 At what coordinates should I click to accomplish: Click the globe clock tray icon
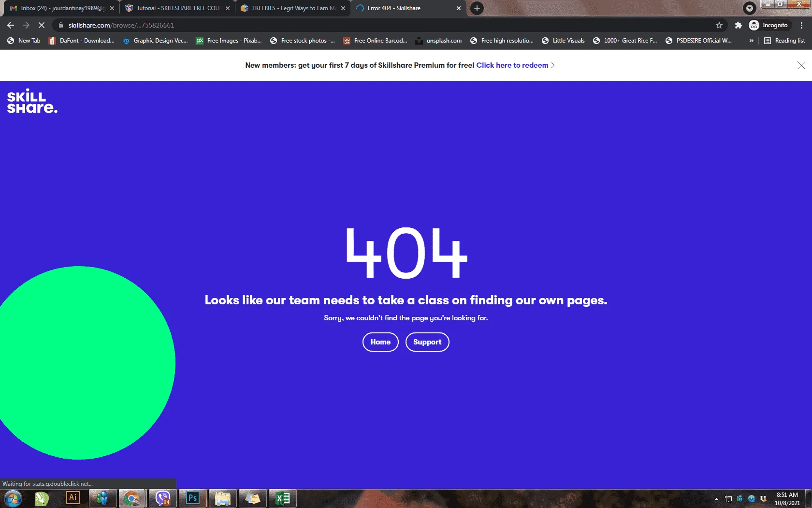click(x=751, y=499)
